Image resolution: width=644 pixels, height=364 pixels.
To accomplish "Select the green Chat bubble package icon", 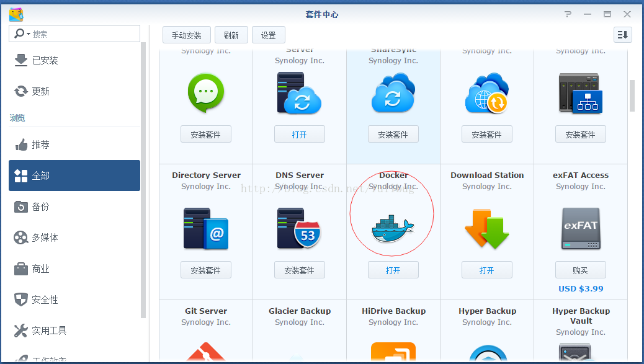I will point(205,93).
